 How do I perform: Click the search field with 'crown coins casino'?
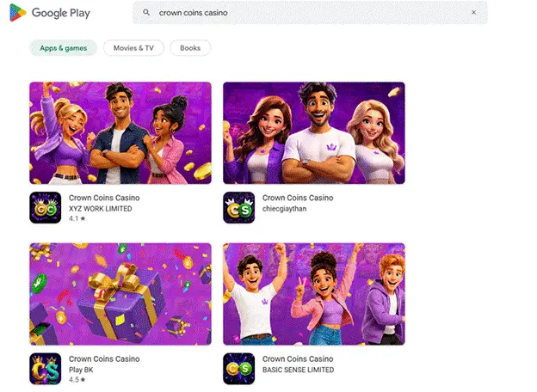(x=311, y=13)
